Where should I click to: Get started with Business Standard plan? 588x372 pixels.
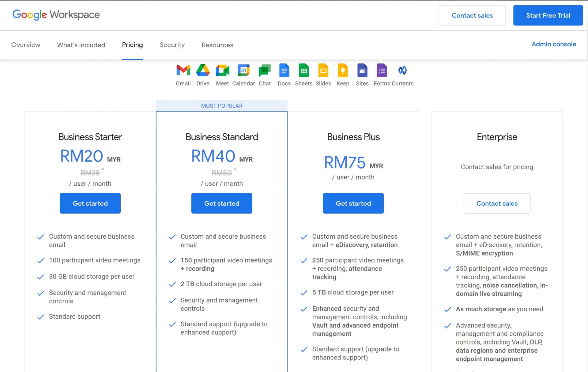(222, 203)
